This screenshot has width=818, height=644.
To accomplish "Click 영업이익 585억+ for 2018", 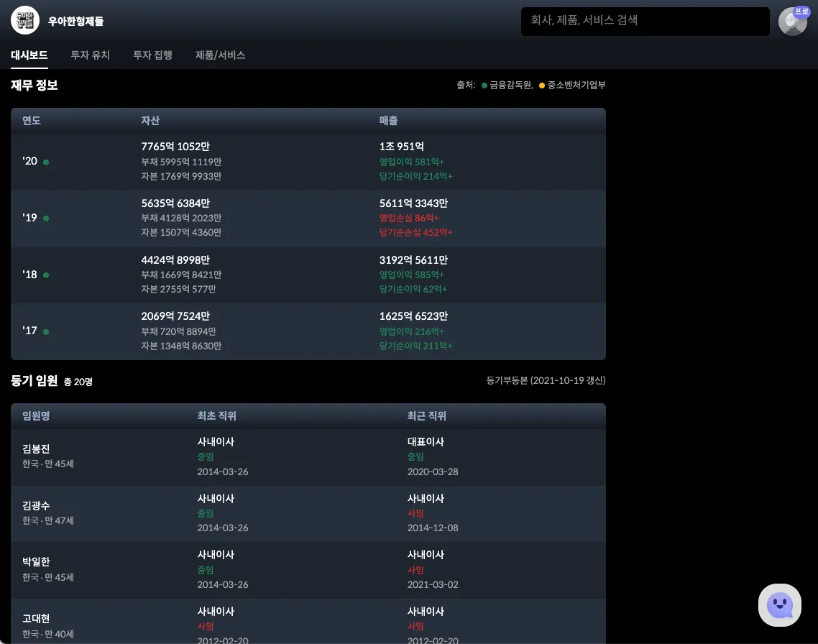I will click(x=412, y=275).
